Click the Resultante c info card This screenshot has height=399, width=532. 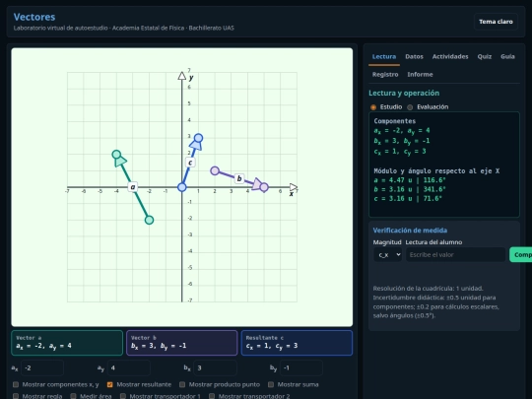click(x=297, y=343)
